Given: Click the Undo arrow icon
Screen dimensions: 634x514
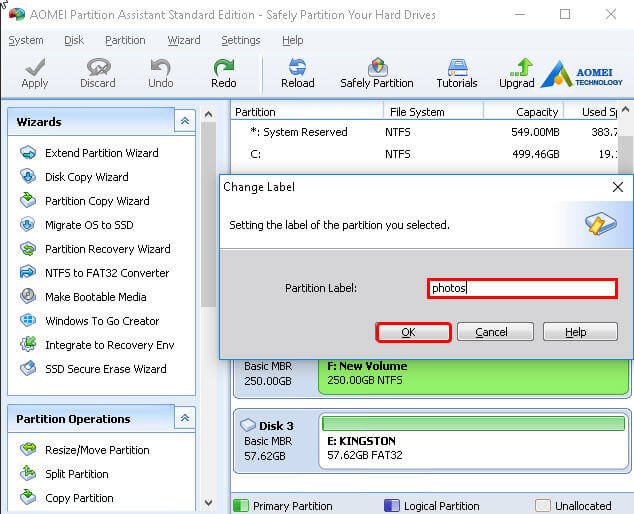Looking at the screenshot, I should coord(161,67).
